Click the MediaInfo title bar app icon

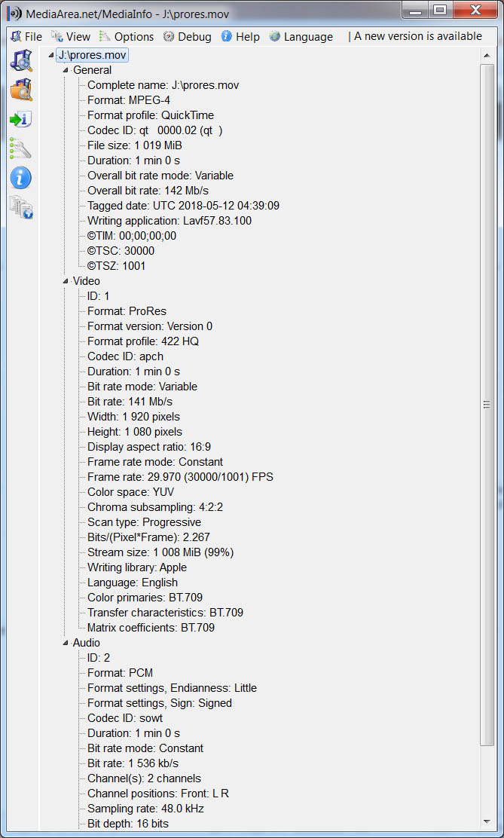tap(15, 12)
